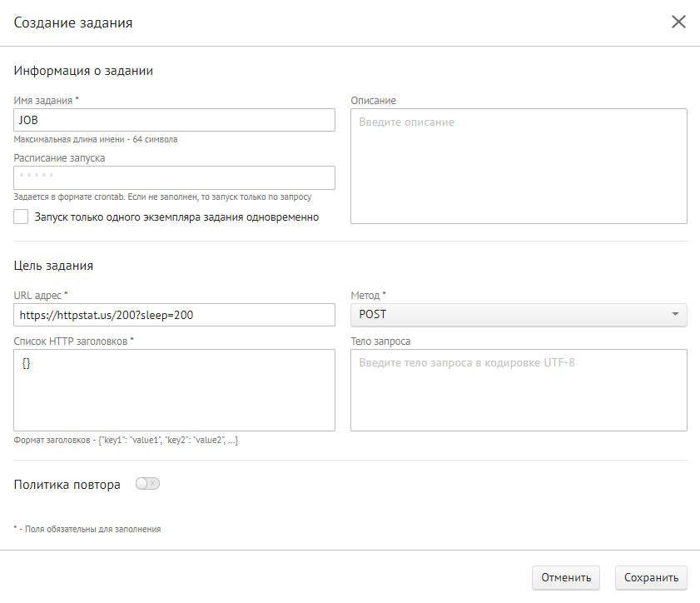Image resolution: width=700 pixels, height=603 pixels.
Task: Click the 'Задается в формате crontab' hint text
Action: 162,197
